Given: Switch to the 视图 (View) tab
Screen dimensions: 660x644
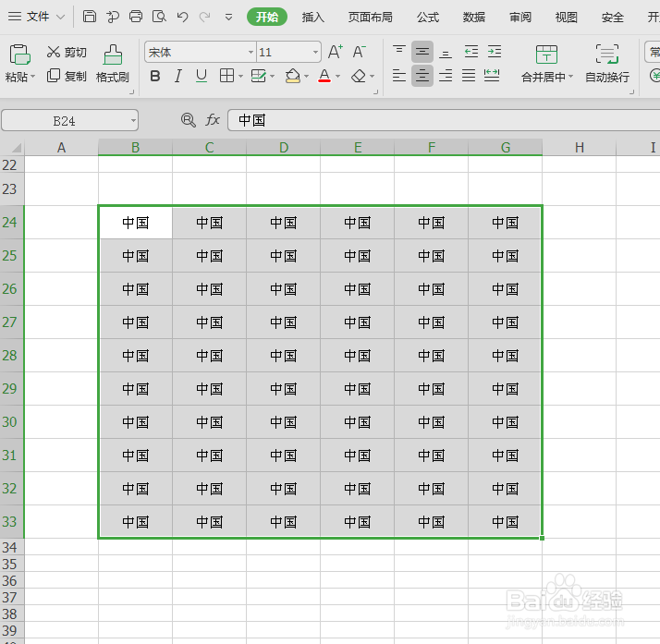Looking at the screenshot, I should point(566,18).
